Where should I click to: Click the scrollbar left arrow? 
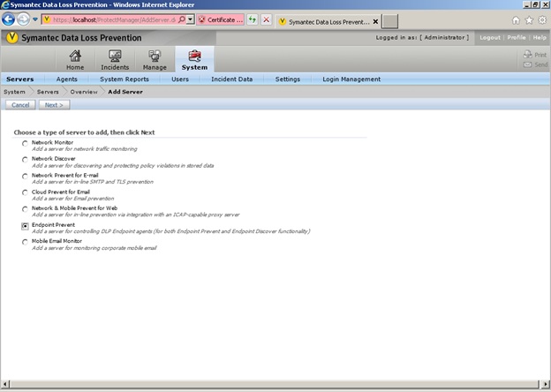pos(5,384)
